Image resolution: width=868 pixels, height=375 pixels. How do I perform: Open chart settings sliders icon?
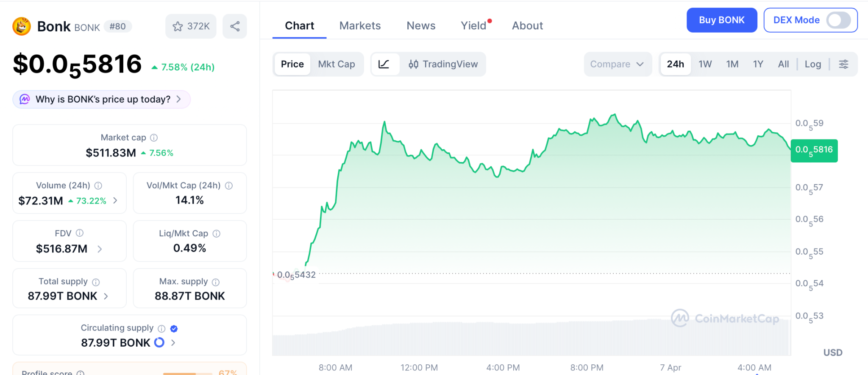pyautogui.click(x=843, y=64)
